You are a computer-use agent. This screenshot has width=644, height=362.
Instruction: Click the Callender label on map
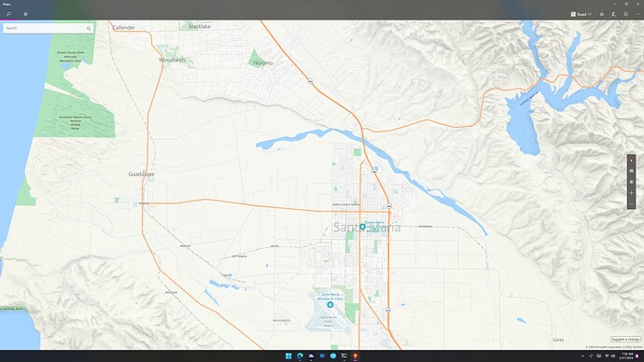tap(123, 27)
